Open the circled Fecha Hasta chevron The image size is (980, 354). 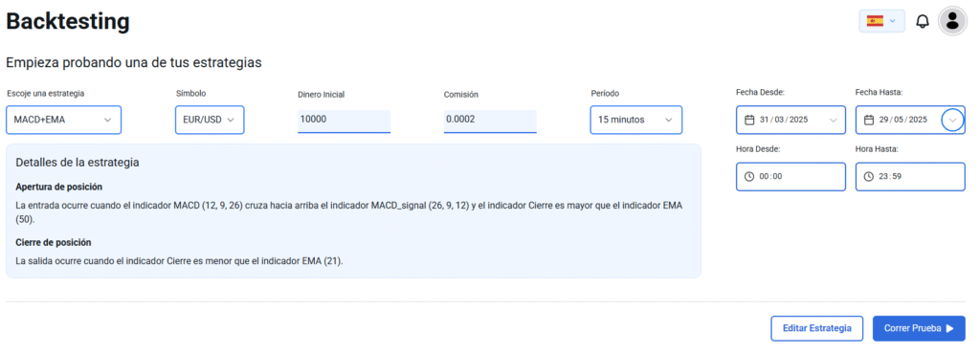[x=952, y=120]
